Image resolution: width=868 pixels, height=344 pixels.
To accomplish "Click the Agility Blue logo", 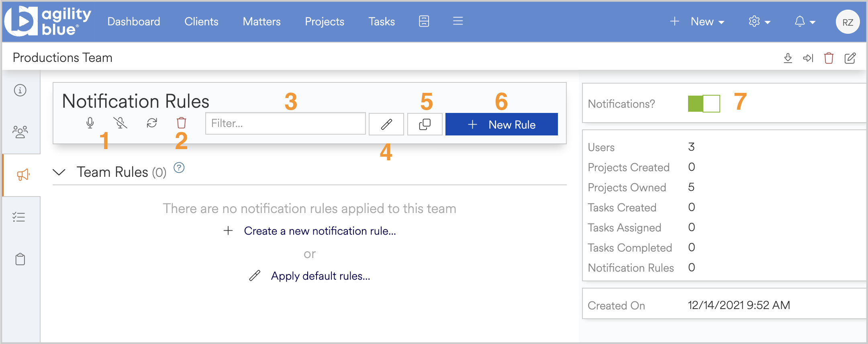I will pyautogui.click(x=48, y=21).
